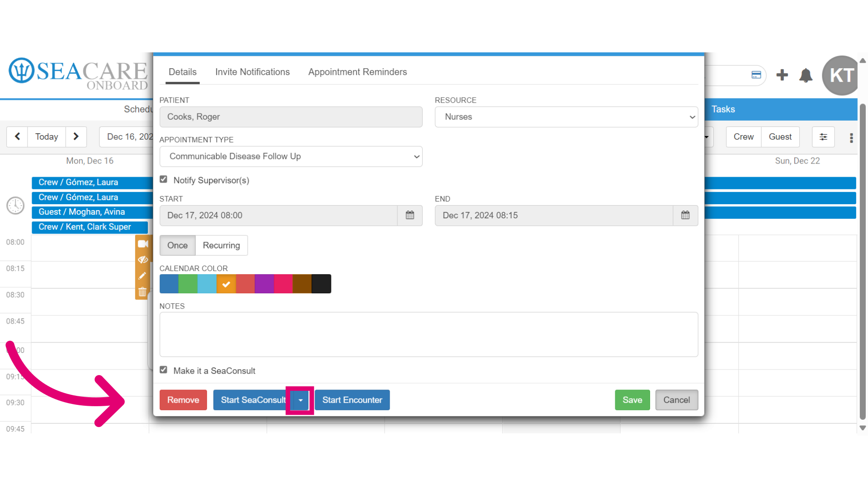This screenshot has height=488, width=868.
Task: Open the second Crew / Gómez, Laura event
Action: click(92, 197)
